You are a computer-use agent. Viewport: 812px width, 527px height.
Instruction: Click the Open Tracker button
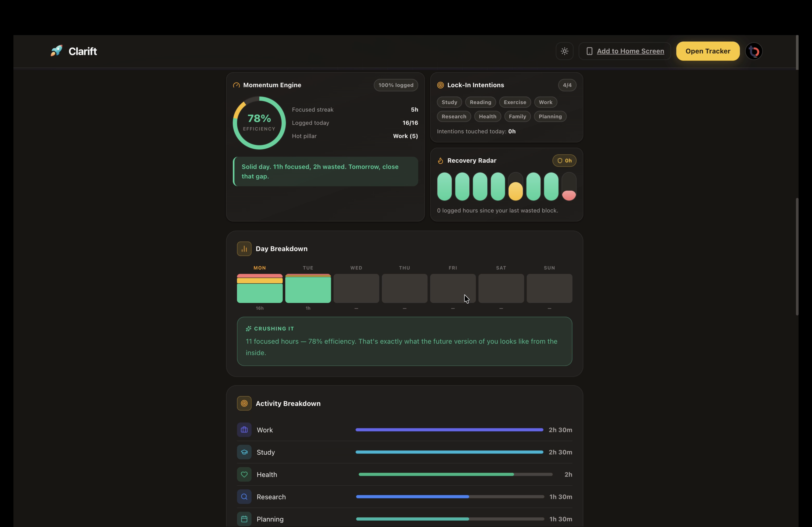tap(708, 51)
